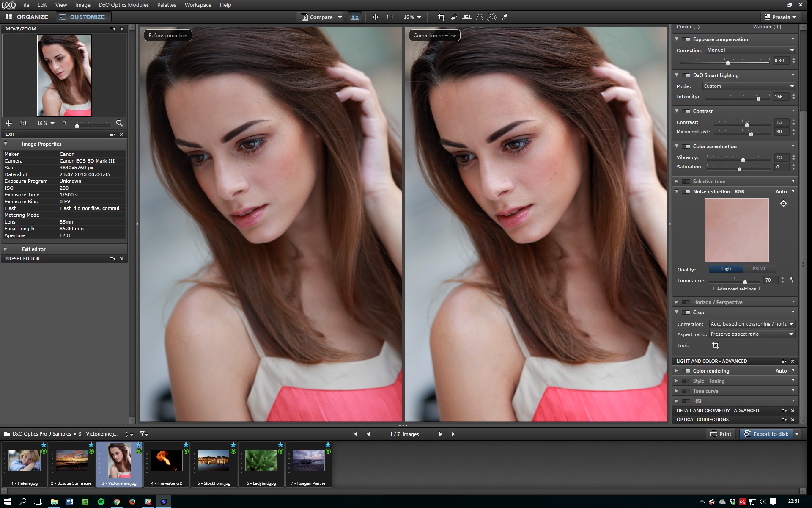812x508 pixels.
Task: Disable the DxO Smart Lighting switch
Action: pos(686,75)
